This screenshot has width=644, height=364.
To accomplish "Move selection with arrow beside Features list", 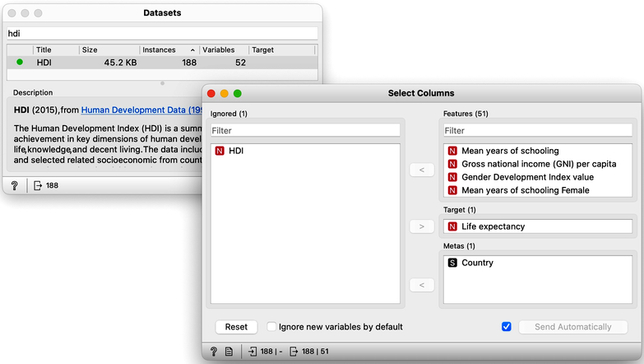I will pos(422,170).
